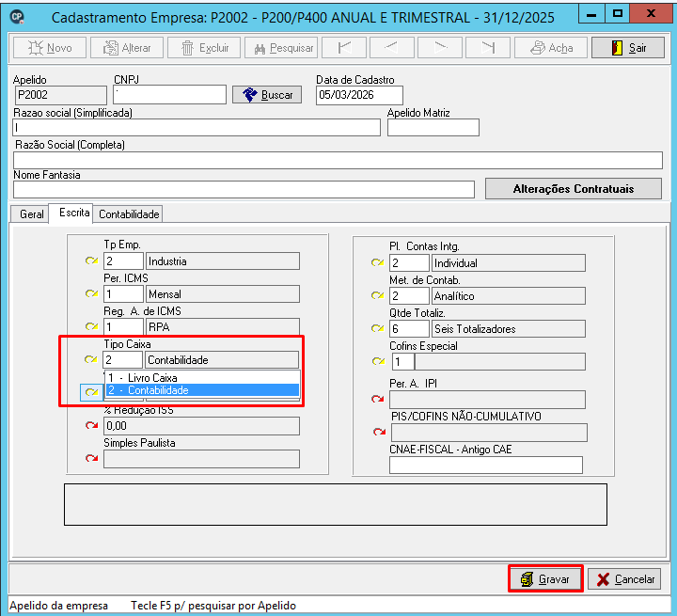
Task: Open the Contabilidade tab
Action: (x=129, y=213)
